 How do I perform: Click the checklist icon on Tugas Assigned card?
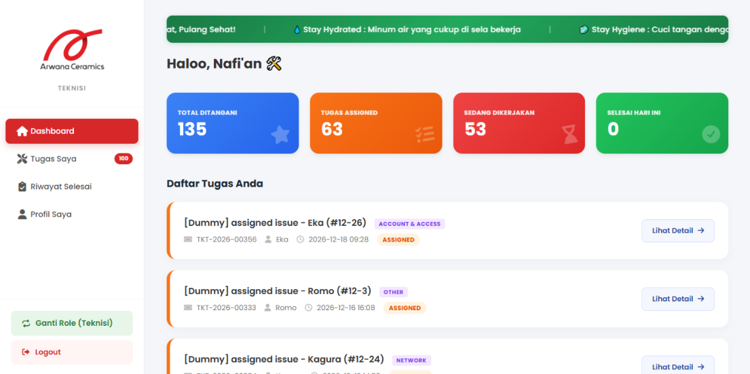pyautogui.click(x=425, y=135)
